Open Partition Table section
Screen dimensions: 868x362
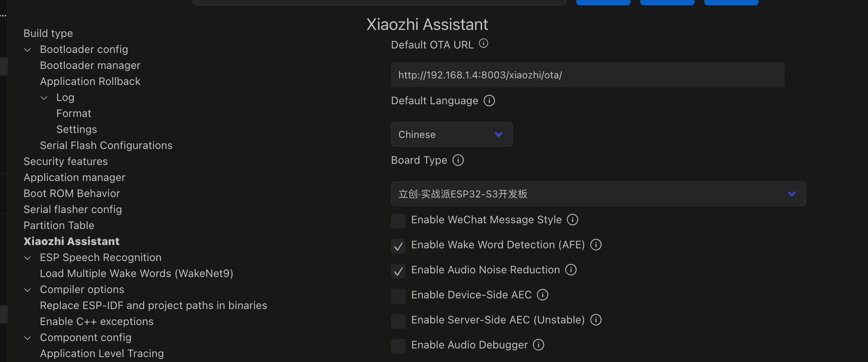[x=59, y=225]
